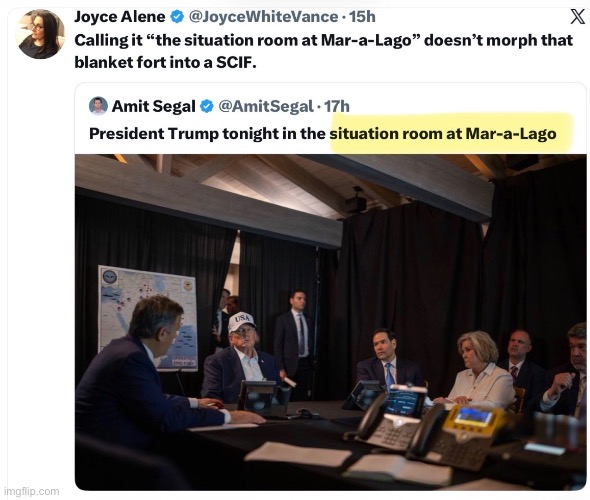Image resolution: width=590 pixels, height=500 pixels.
Task: Click the map poster in the photo
Action: pyautogui.click(x=148, y=318)
